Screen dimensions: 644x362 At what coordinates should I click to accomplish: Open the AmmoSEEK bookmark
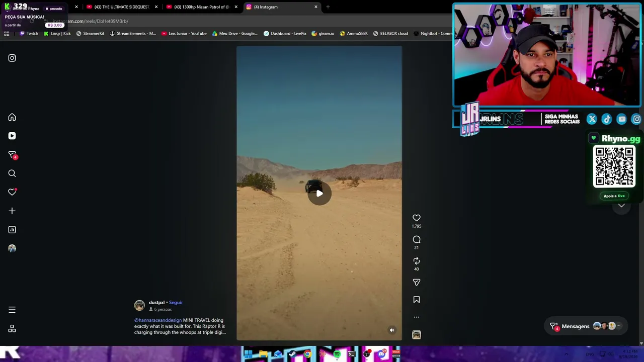click(x=354, y=34)
